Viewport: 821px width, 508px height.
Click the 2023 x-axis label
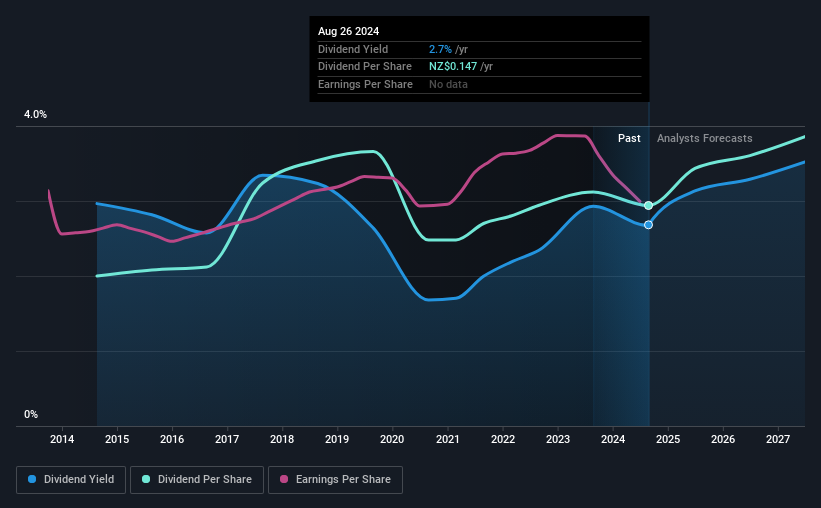click(558, 439)
